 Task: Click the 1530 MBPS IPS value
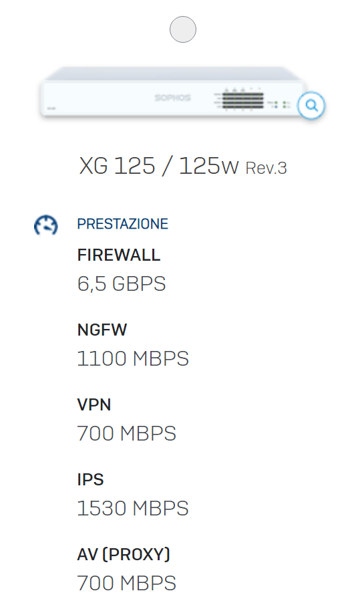pyautogui.click(x=133, y=508)
